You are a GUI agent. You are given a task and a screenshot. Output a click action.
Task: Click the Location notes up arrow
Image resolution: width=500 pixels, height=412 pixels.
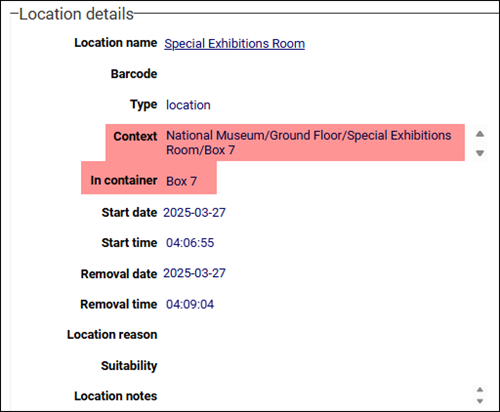(480, 390)
